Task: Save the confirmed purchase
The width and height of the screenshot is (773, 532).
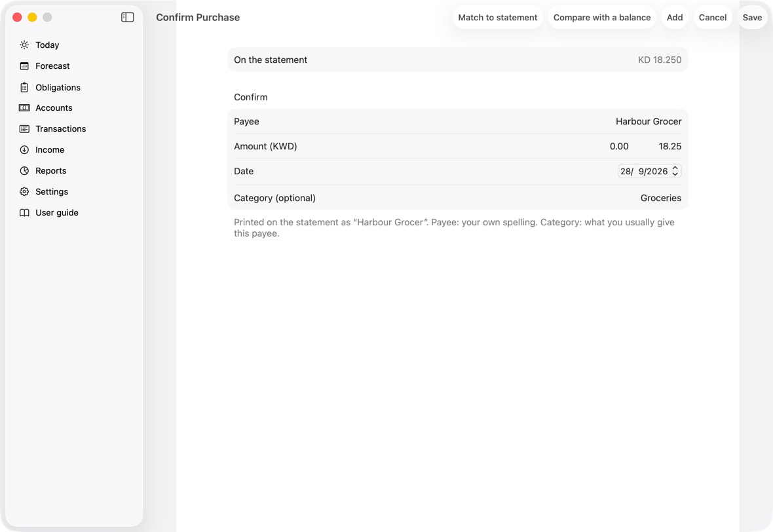Action: (x=752, y=17)
